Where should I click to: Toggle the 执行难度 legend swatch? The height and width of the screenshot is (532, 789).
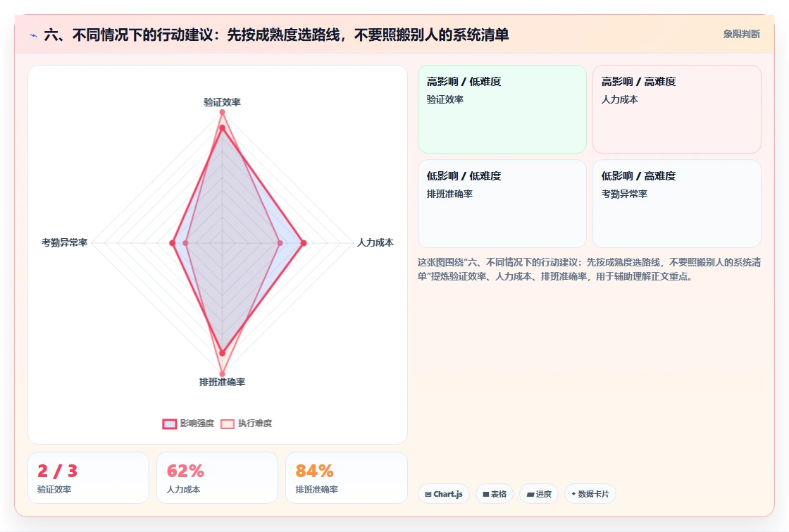[x=228, y=423]
